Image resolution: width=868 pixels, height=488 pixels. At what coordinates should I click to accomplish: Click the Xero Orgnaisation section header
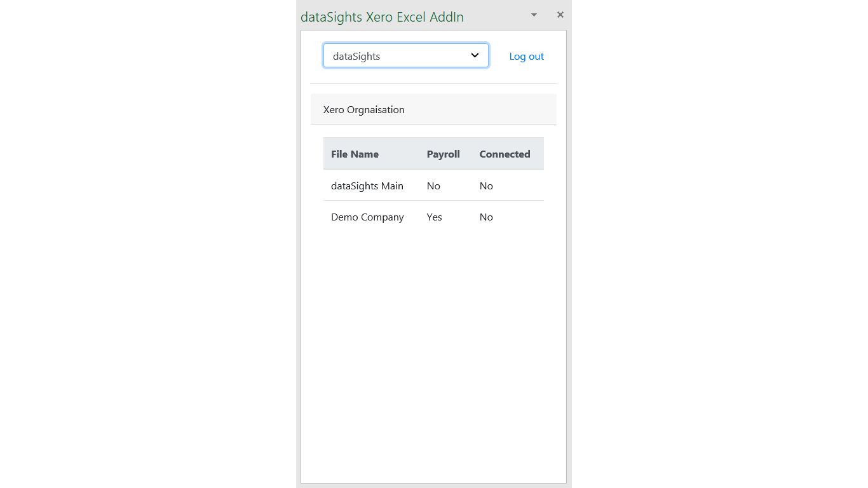pos(433,109)
